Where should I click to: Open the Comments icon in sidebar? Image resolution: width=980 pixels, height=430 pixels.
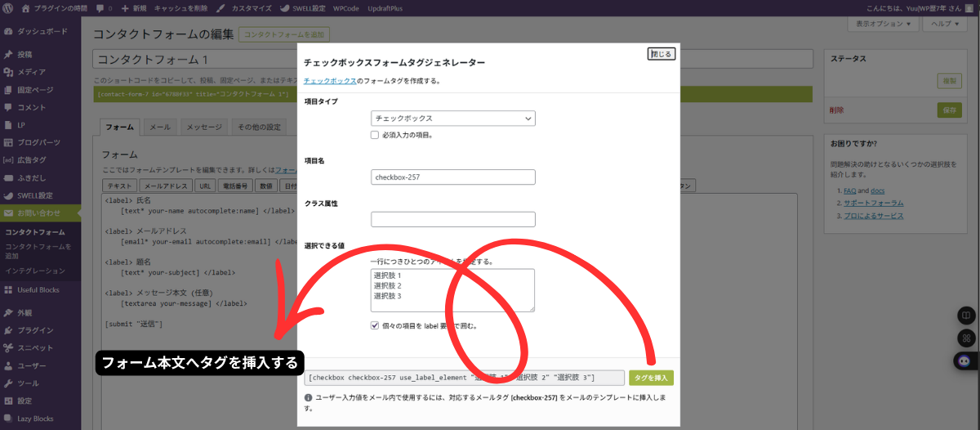coord(8,107)
